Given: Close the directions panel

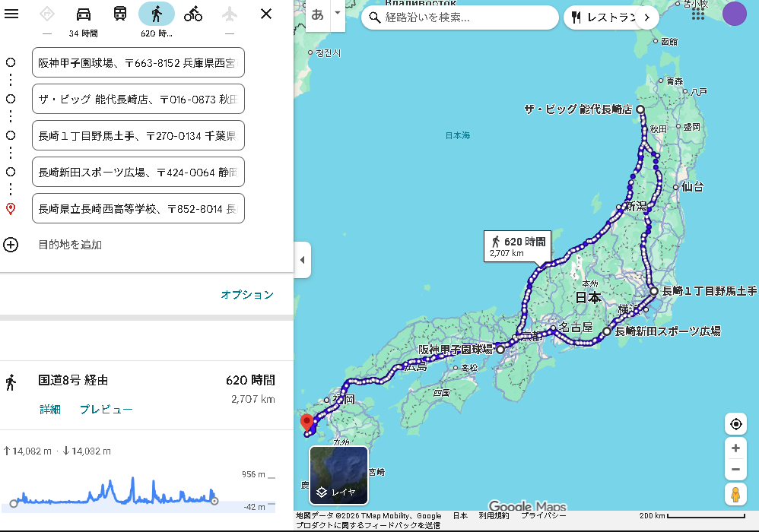Looking at the screenshot, I should (266, 14).
